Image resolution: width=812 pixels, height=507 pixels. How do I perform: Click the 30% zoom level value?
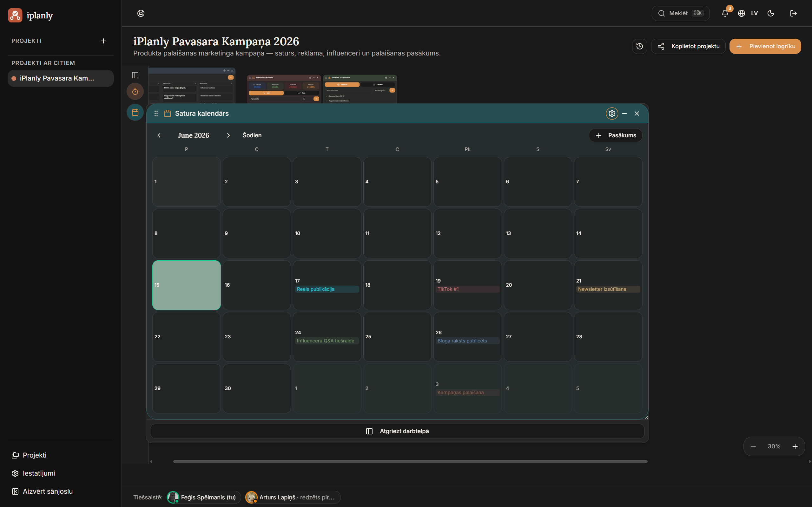(x=774, y=446)
